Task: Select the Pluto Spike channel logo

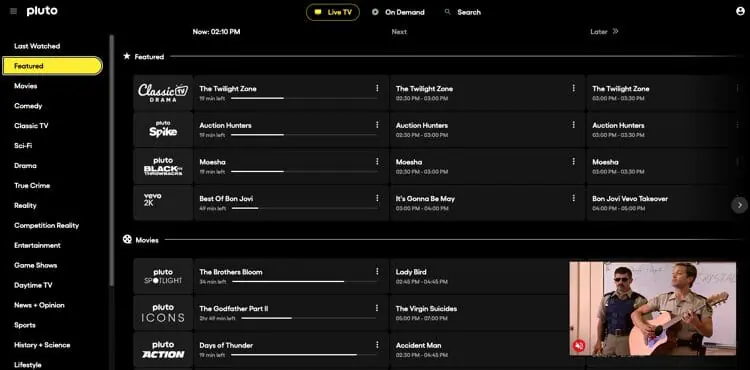Action: click(x=163, y=130)
